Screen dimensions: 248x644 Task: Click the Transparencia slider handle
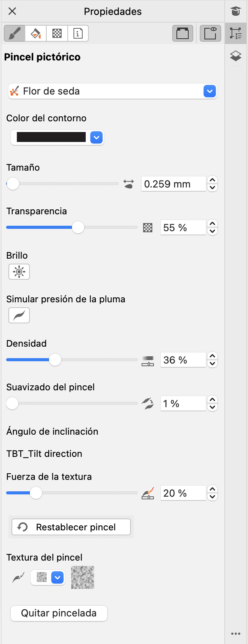click(x=78, y=227)
